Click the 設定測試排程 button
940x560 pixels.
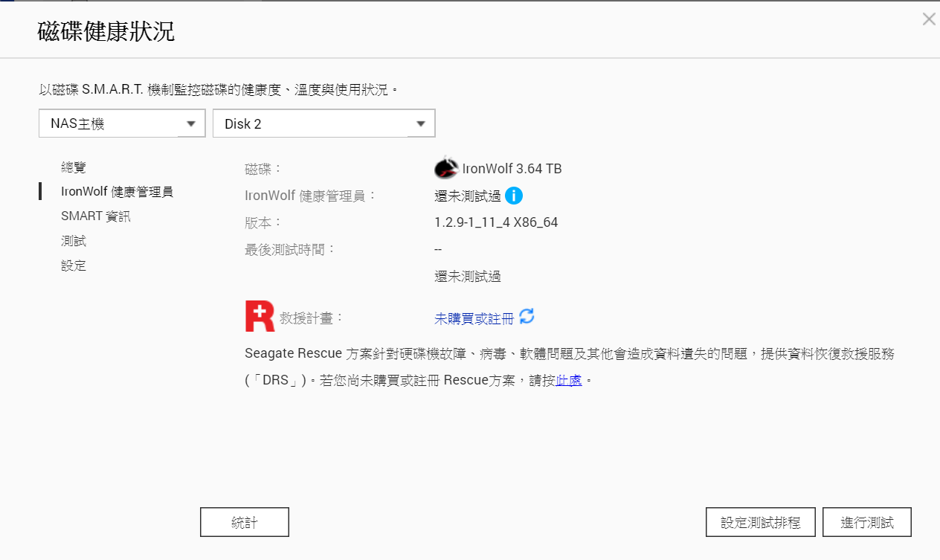pyautogui.click(x=761, y=522)
